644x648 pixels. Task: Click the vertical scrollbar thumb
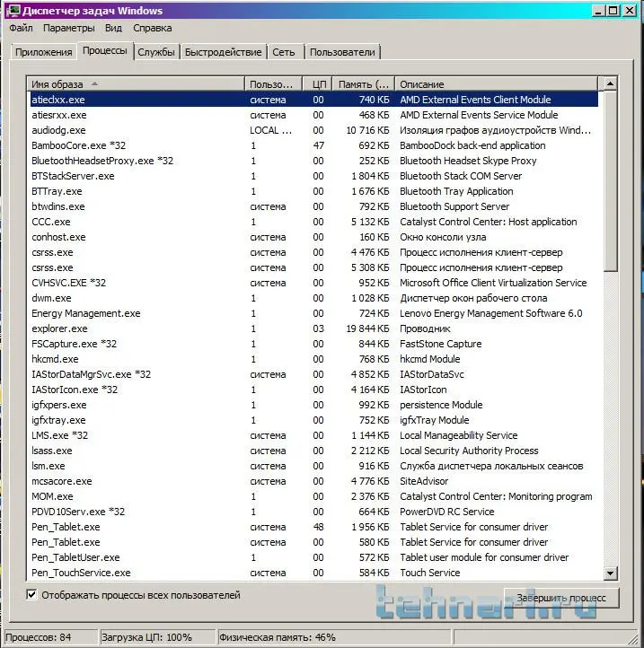pos(611,181)
